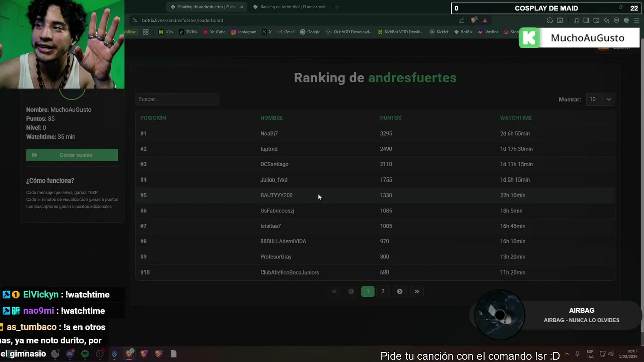Open a new browser tab
The height and width of the screenshot is (362, 644).
pos(337,7)
